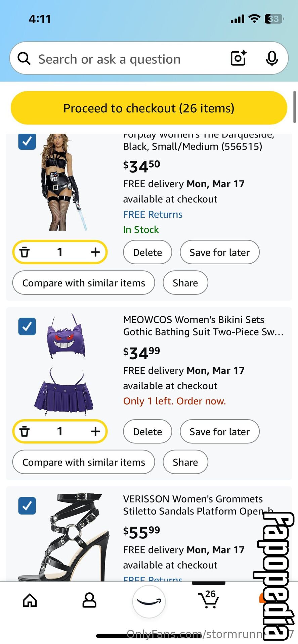Save the MEOWCOS bikini set for later

point(220,432)
